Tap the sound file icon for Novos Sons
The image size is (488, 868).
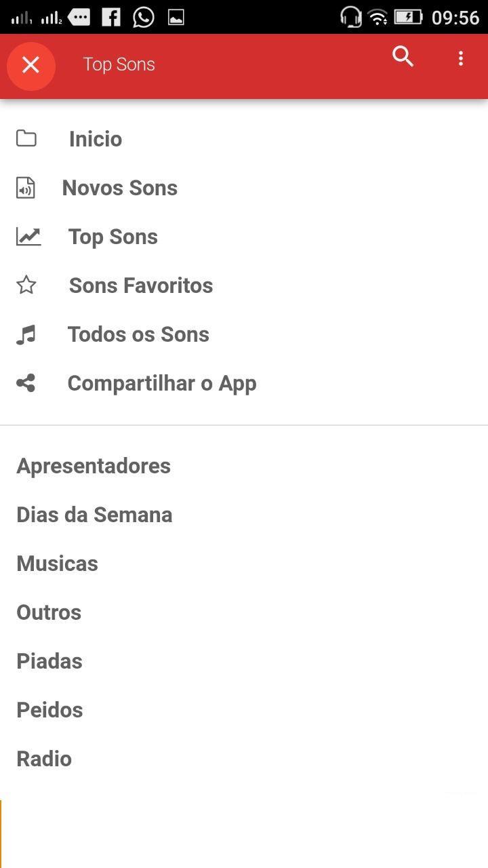26,188
